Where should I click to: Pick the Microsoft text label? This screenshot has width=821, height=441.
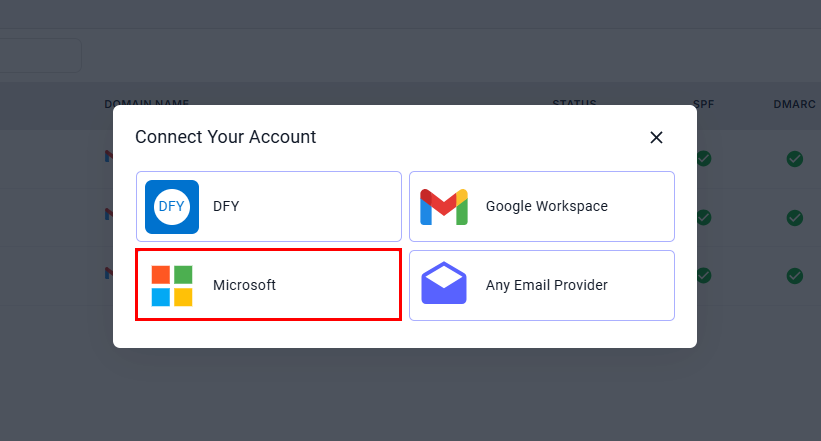pyautogui.click(x=244, y=285)
